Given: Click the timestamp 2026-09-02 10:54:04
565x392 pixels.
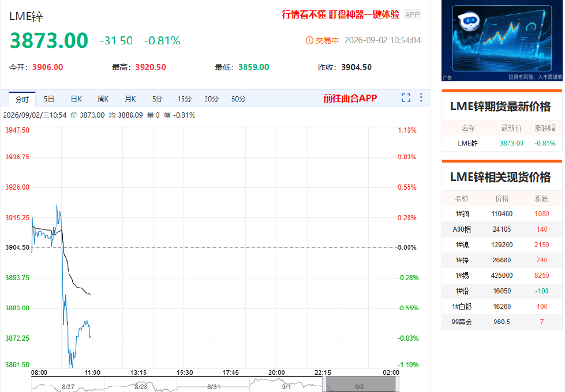Looking at the screenshot, I should pos(383,40).
